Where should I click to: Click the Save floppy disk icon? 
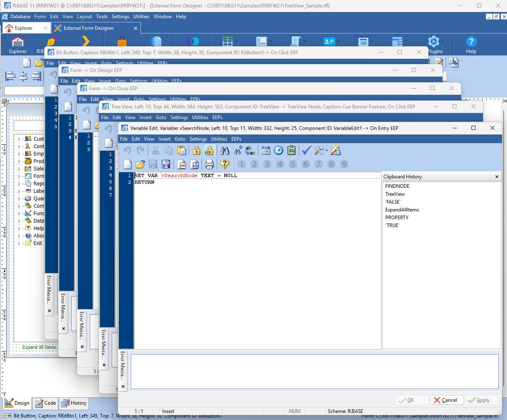[153, 164]
